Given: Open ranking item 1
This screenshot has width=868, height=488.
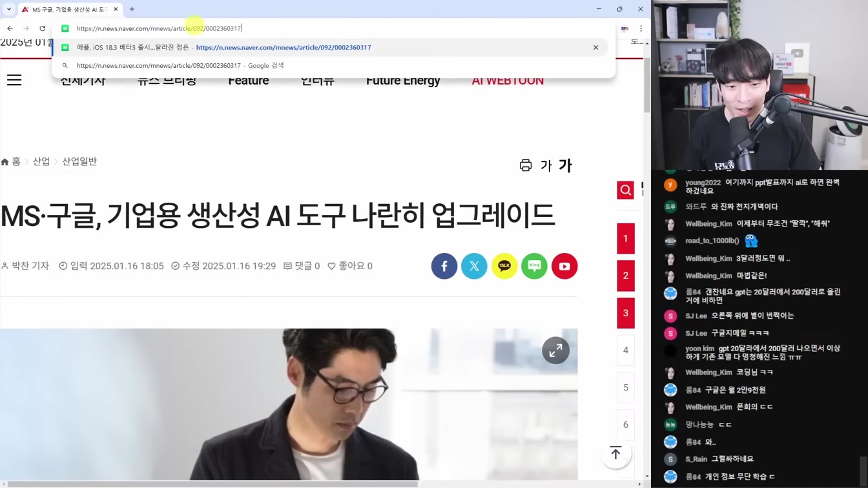Looking at the screenshot, I should point(625,239).
